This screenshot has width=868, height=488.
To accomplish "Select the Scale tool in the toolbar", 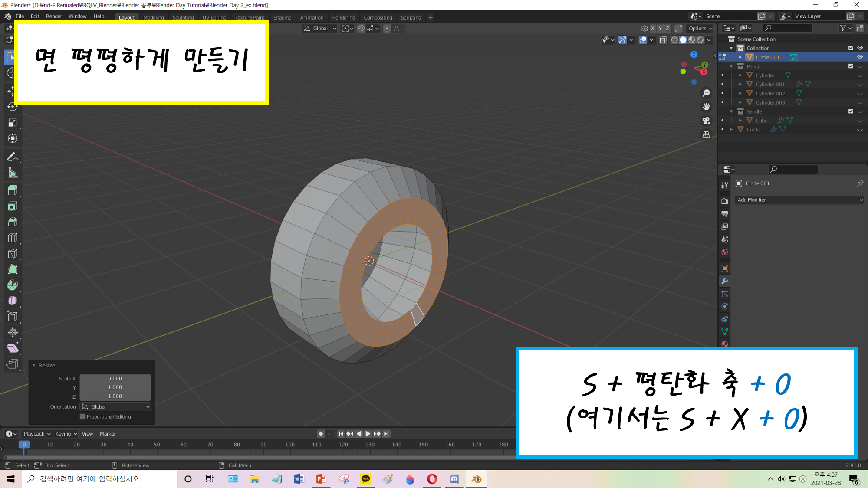I will click(x=12, y=123).
